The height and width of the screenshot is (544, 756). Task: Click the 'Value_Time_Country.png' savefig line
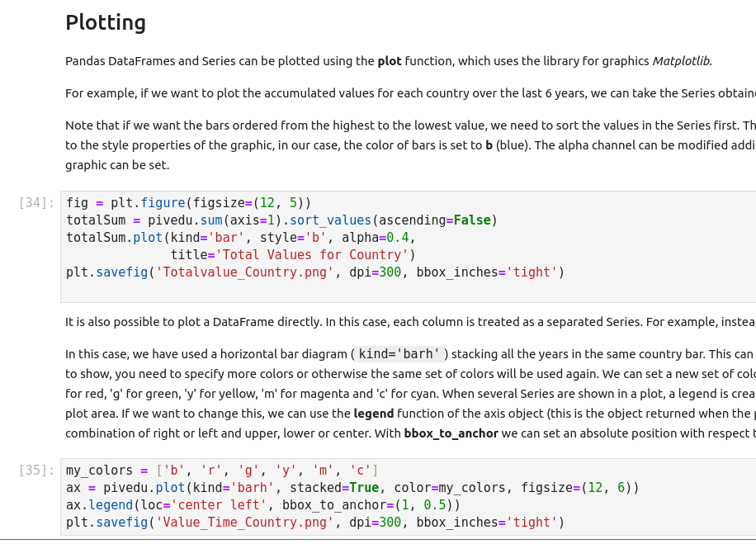coord(314,523)
